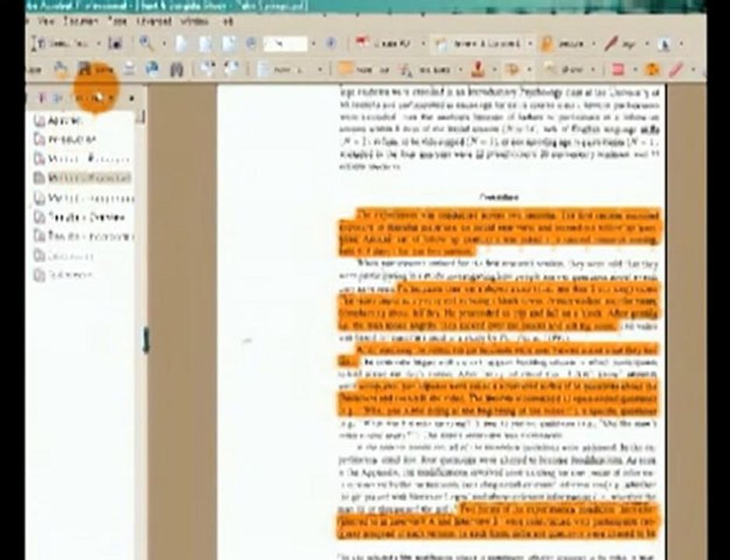Screen dimensions: 730x560
Task: Select the Stamp tool
Action: (x=478, y=69)
